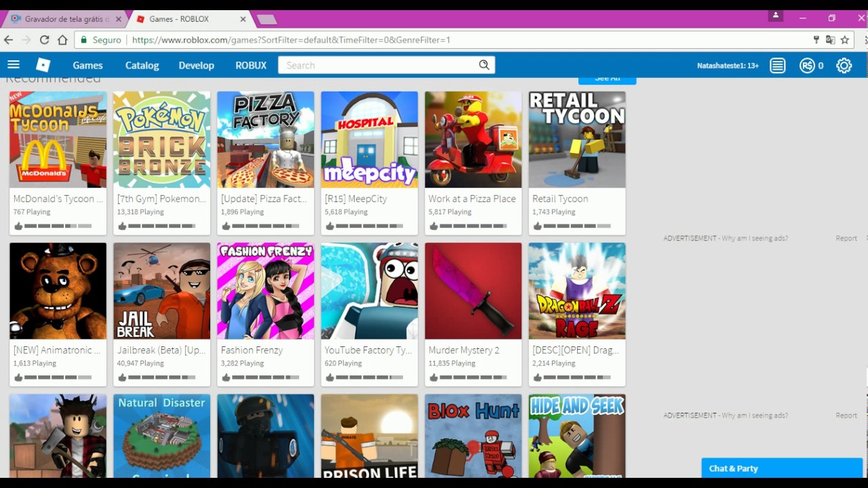Click the secure lock icon in address bar
Image resolution: width=868 pixels, height=488 pixels.
tap(84, 40)
